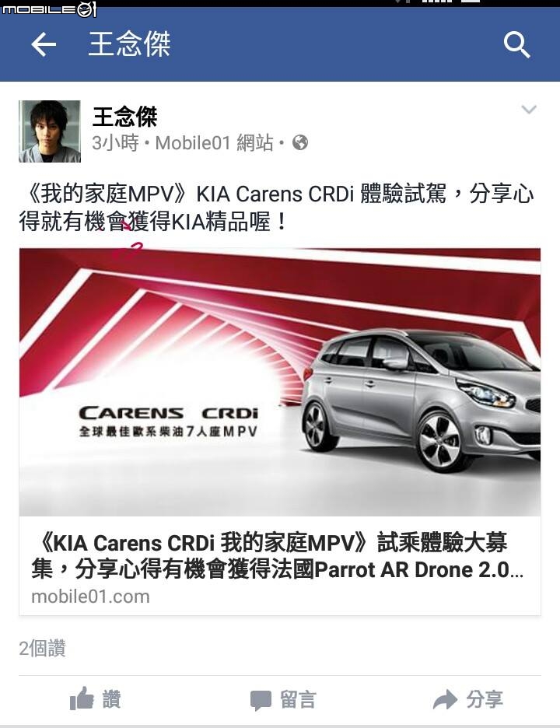The height and width of the screenshot is (728, 560).
Task: Open the KIA Carens CRDi link headline
Action: tap(278, 556)
